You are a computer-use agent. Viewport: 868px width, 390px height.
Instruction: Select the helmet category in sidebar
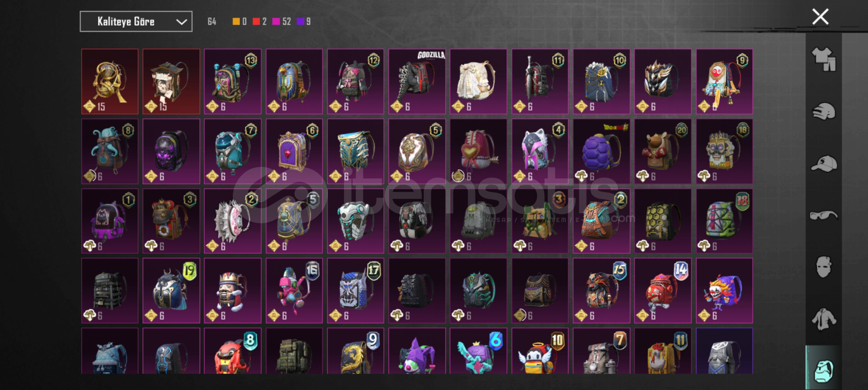824,111
